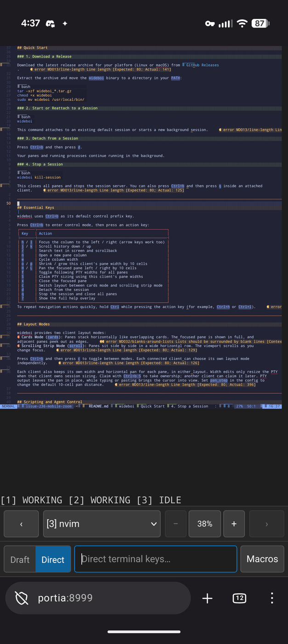Click the '## Layout Modes' heading

point(34,324)
